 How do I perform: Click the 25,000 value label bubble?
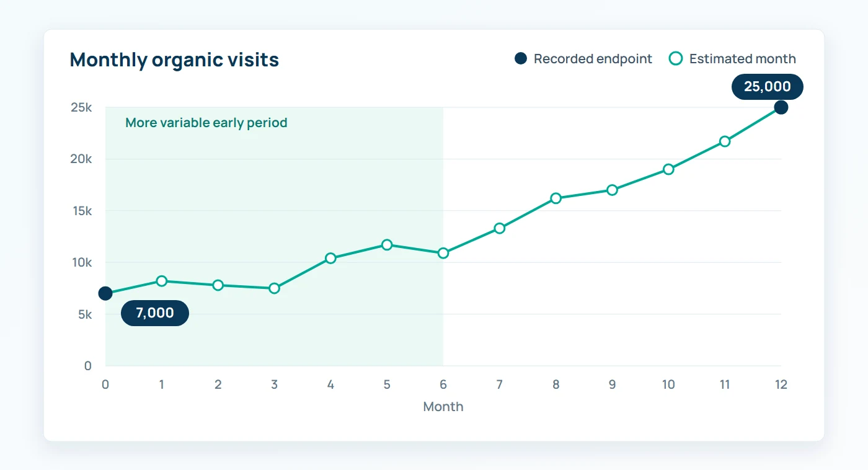click(768, 87)
